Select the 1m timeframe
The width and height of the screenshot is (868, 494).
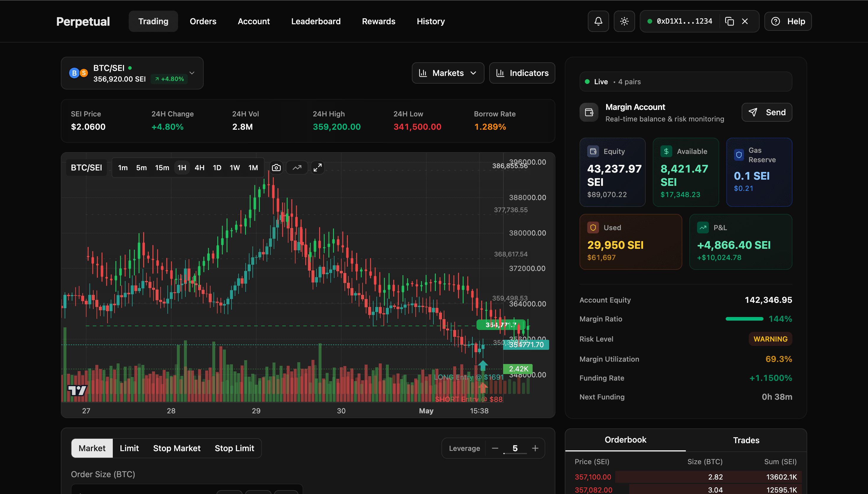[123, 168]
